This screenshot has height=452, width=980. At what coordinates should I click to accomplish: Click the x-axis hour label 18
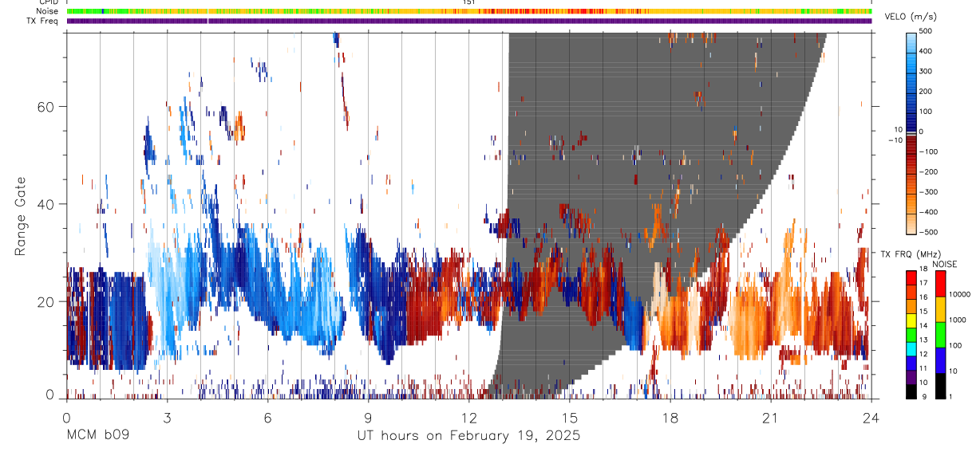click(x=670, y=417)
